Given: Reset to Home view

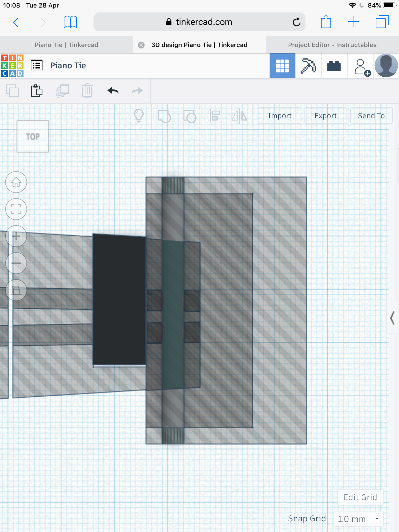Looking at the screenshot, I should tap(16, 182).
